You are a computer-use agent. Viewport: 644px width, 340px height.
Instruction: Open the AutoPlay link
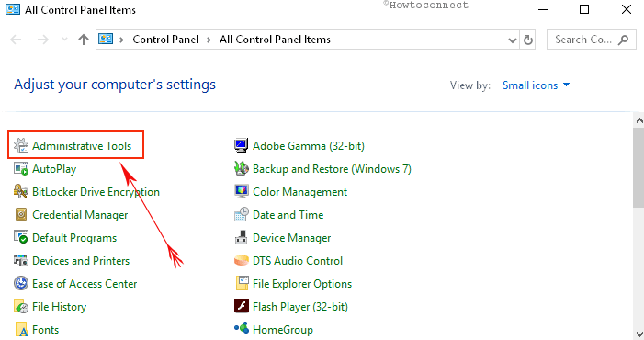pyautogui.click(x=54, y=169)
